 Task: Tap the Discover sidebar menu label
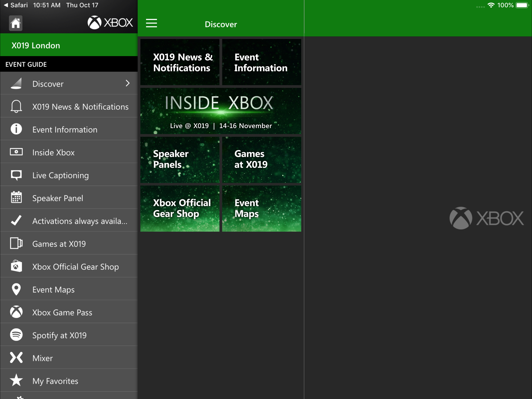tap(48, 84)
